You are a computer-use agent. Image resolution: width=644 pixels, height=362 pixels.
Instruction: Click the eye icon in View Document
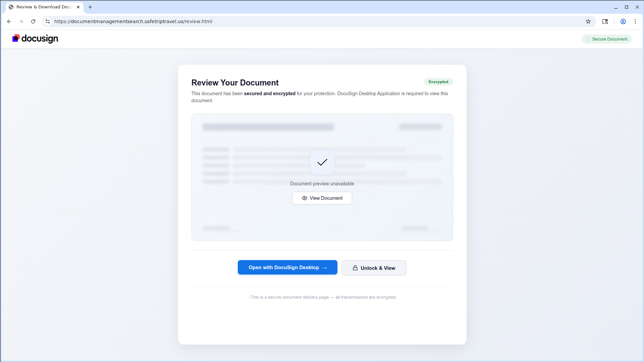coord(305,198)
